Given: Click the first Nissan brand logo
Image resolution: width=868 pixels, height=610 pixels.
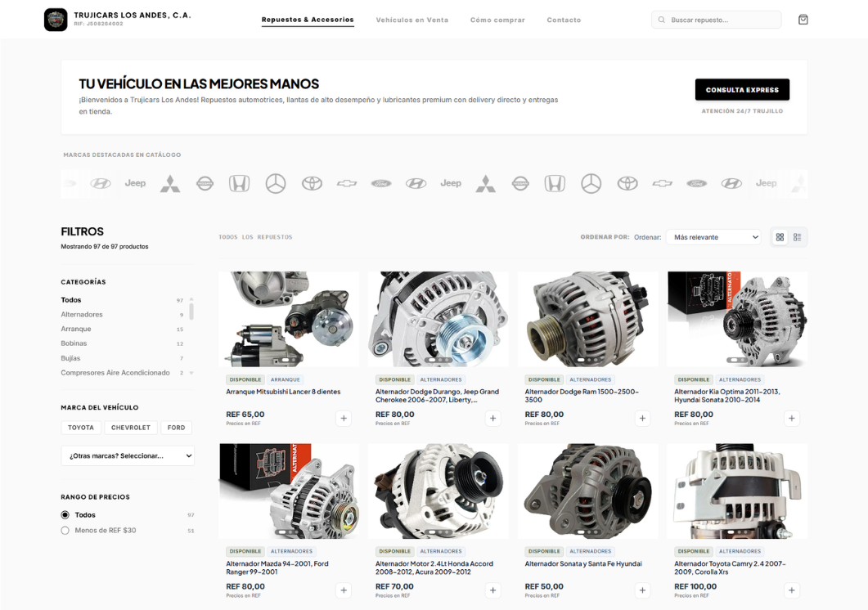Looking at the screenshot, I should click(x=205, y=184).
